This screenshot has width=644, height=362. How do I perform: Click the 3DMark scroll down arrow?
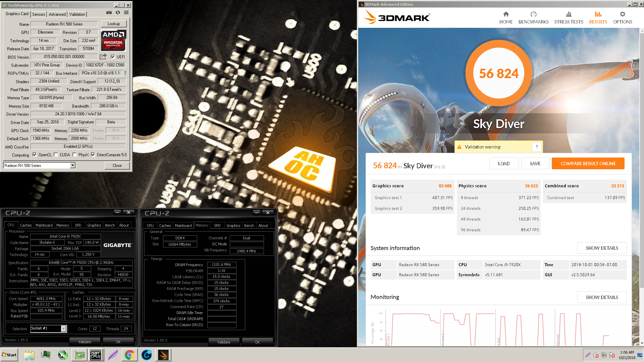[x=642, y=343]
